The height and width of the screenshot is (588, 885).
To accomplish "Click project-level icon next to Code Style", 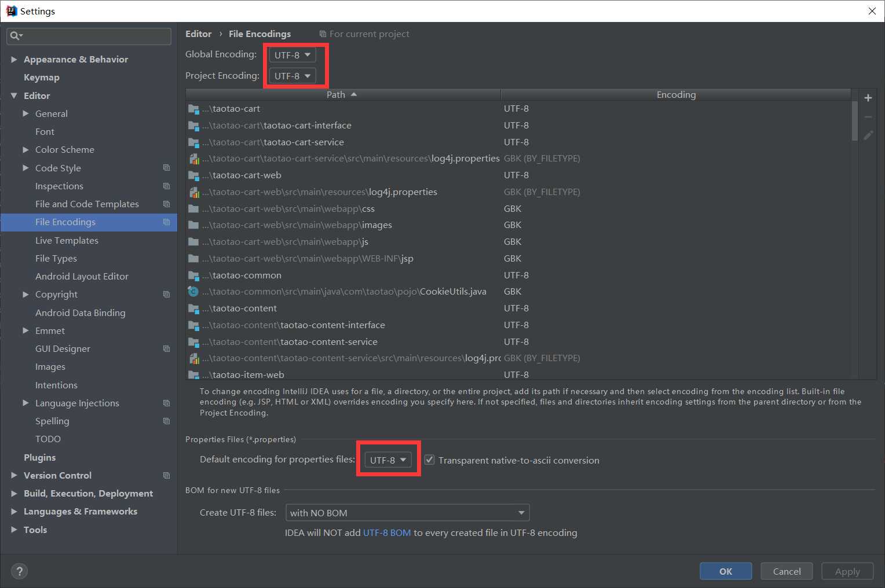I will [x=166, y=168].
